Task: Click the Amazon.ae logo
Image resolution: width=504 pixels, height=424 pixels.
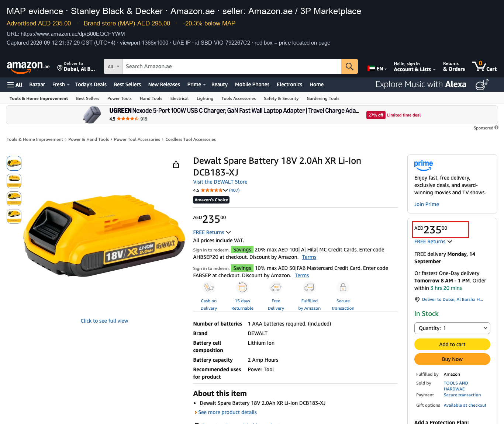Action: (28, 67)
